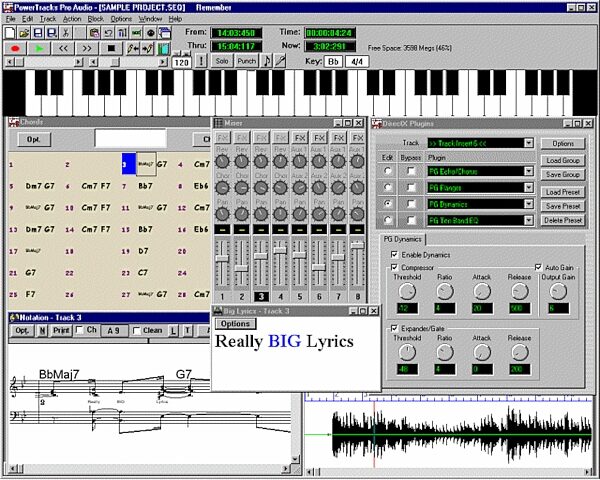Click the Save As disk icon

(52, 33)
